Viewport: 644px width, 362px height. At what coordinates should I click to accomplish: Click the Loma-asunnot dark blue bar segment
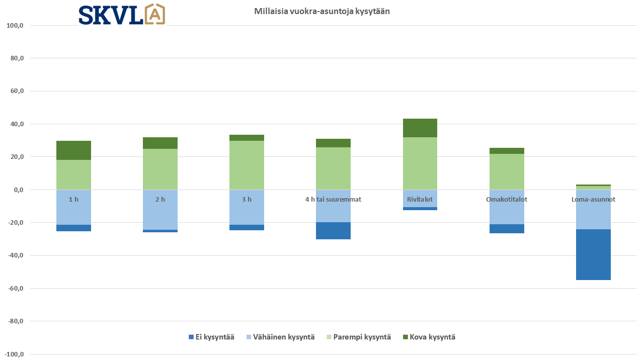(593, 254)
